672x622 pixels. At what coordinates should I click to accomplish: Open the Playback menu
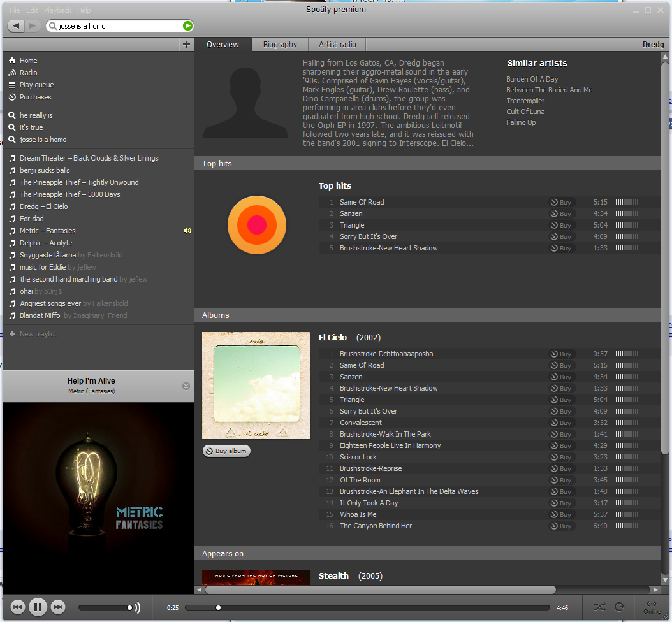pos(57,10)
